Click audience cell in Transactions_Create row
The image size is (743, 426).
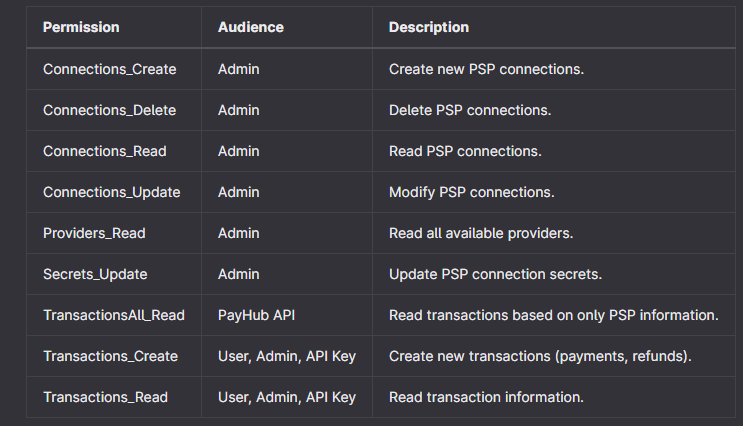tap(287, 356)
